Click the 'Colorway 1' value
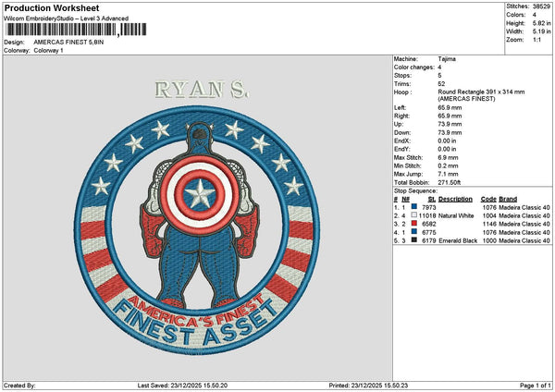Viewport: 555px width, 392px height. coord(48,51)
